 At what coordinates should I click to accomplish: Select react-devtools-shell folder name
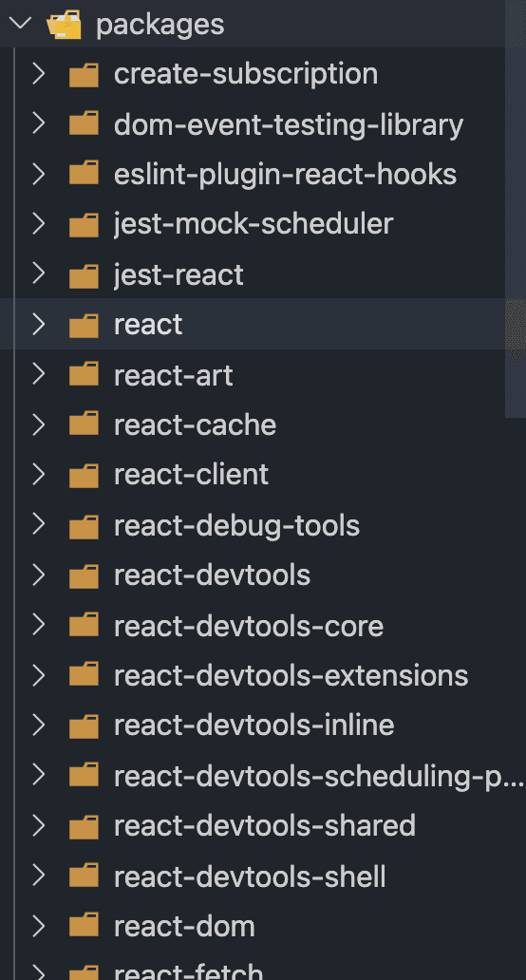[250, 876]
